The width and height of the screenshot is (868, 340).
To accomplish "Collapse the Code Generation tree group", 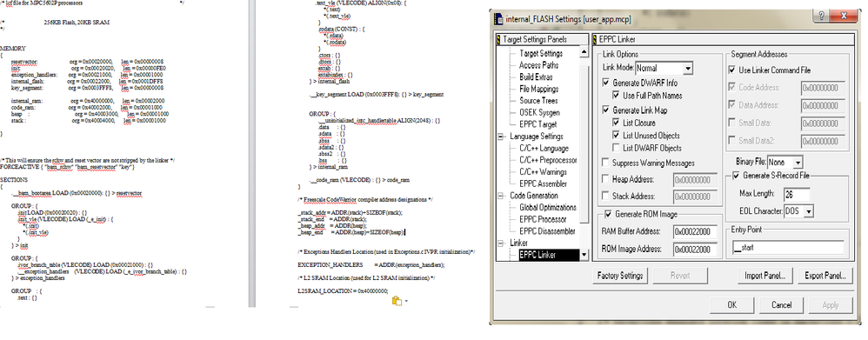I will (501, 196).
